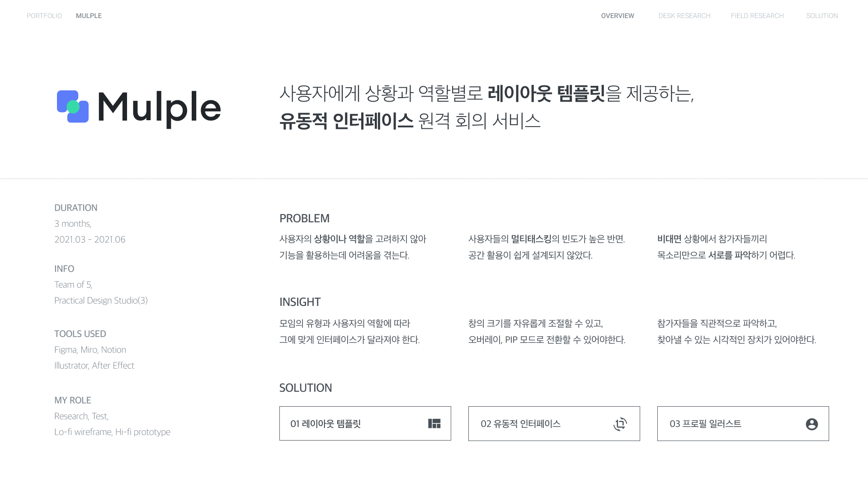Image resolution: width=868 pixels, height=488 pixels.
Task: Click the profile avatar icon in 03 card
Action: click(812, 424)
